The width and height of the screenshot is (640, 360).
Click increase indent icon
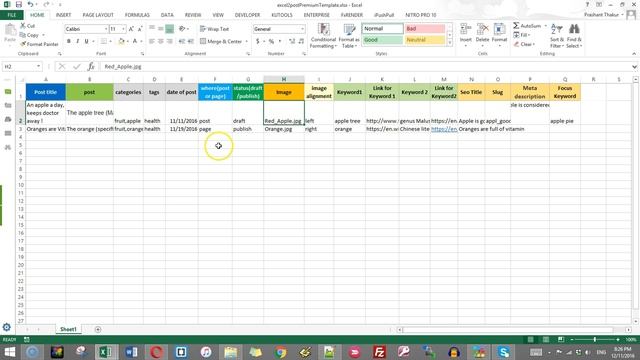pos(191,41)
